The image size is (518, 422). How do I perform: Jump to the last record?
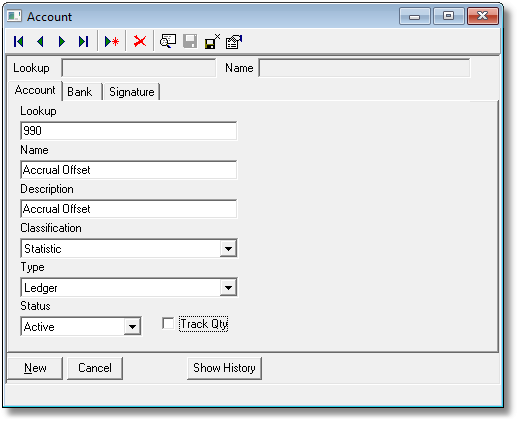[x=83, y=42]
